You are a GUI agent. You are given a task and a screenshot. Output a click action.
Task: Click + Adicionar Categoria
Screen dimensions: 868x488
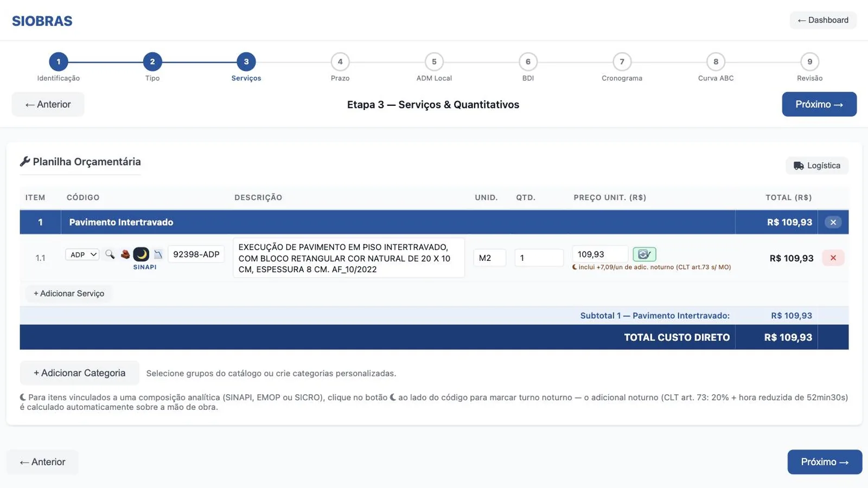(79, 373)
